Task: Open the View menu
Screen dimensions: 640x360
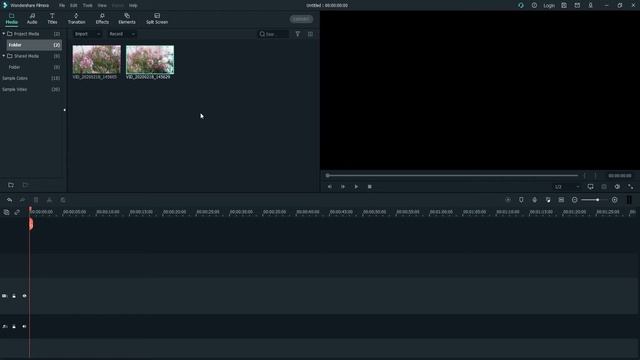Action: click(102, 5)
